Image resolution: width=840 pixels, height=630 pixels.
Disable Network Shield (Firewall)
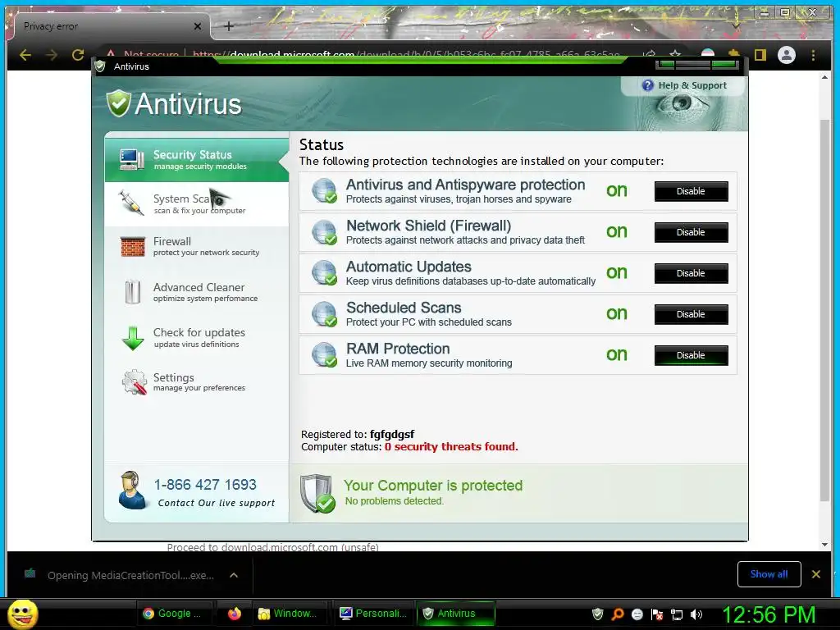coord(691,232)
